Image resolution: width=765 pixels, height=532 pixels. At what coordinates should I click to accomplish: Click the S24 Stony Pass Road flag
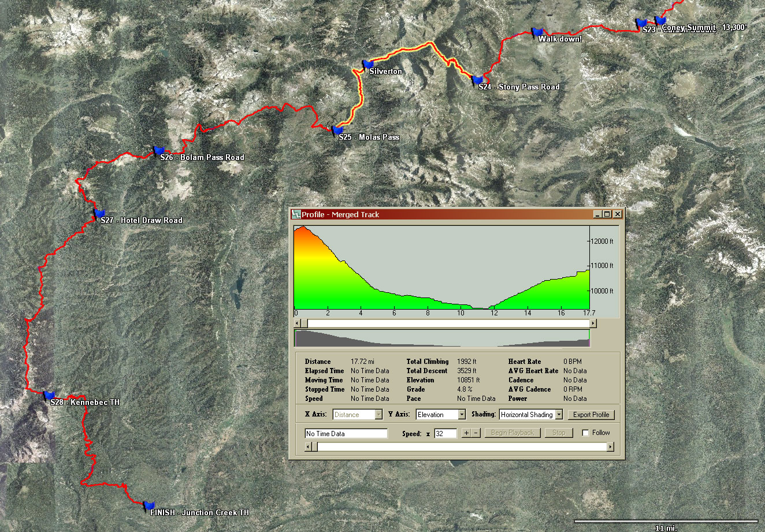(x=478, y=80)
